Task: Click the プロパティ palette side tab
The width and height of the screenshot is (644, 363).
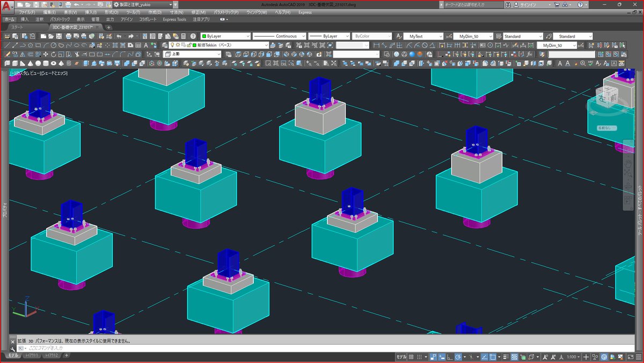Action: tap(4, 209)
